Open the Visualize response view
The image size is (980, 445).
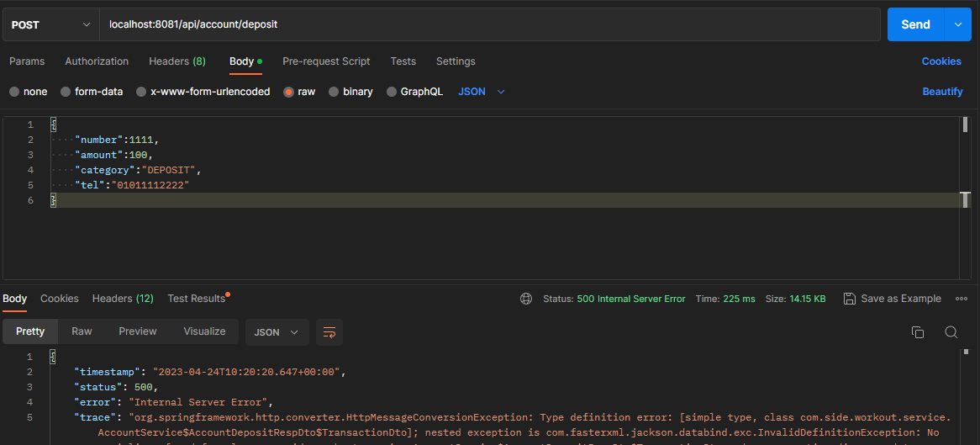204,331
